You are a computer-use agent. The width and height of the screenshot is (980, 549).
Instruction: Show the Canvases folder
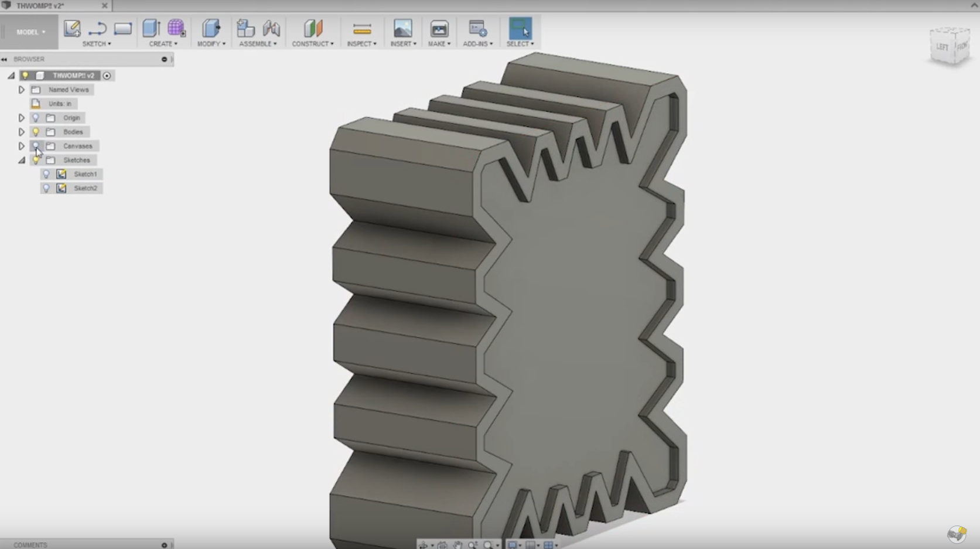click(x=36, y=146)
